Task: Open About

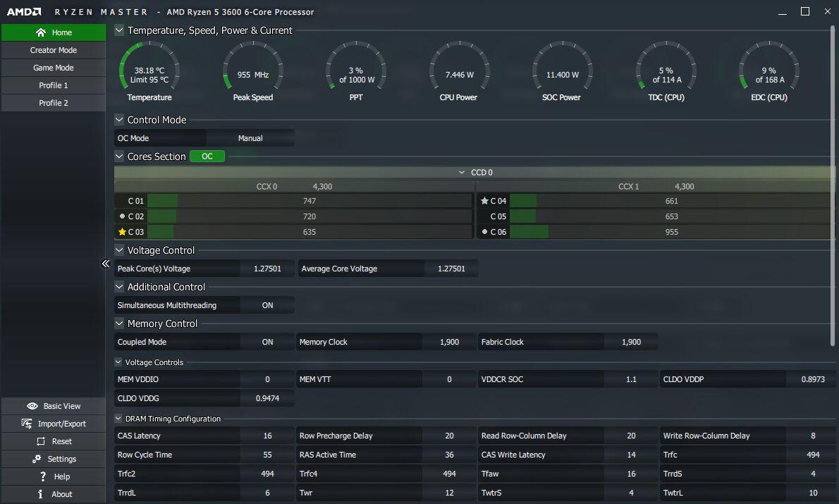Action: [54, 494]
